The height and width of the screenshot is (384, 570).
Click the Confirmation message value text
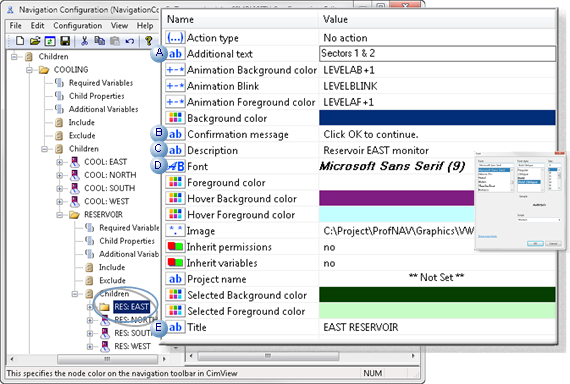pyautogui.click(x=371, y=134)
